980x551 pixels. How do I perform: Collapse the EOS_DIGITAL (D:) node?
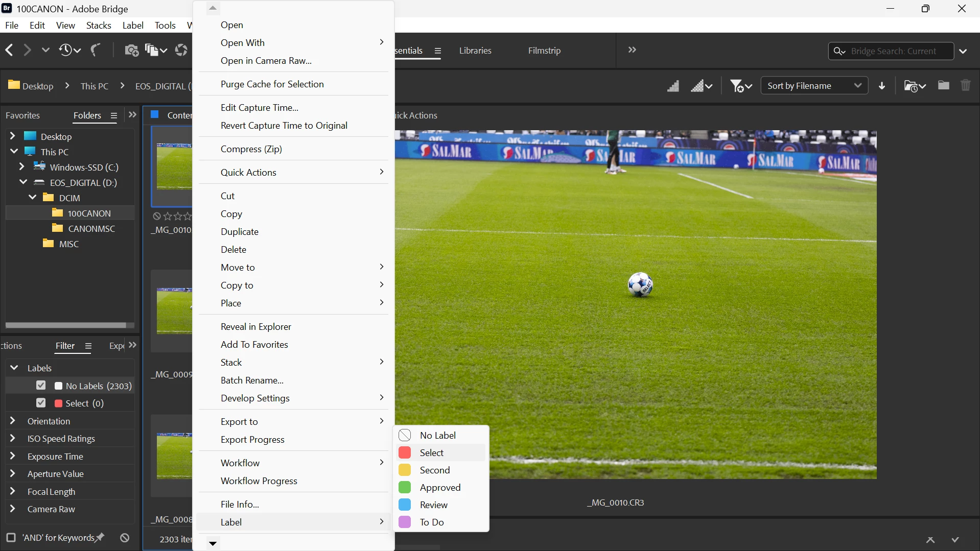(24, 182)
